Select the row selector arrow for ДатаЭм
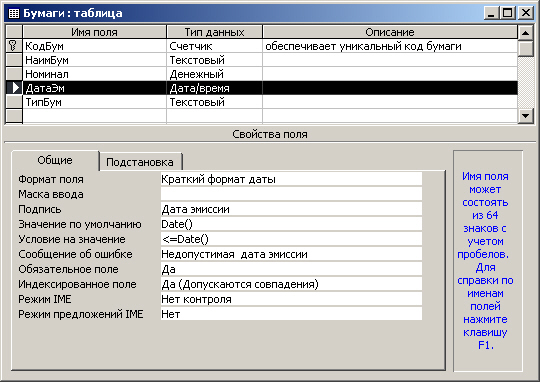 coord(14,88)
